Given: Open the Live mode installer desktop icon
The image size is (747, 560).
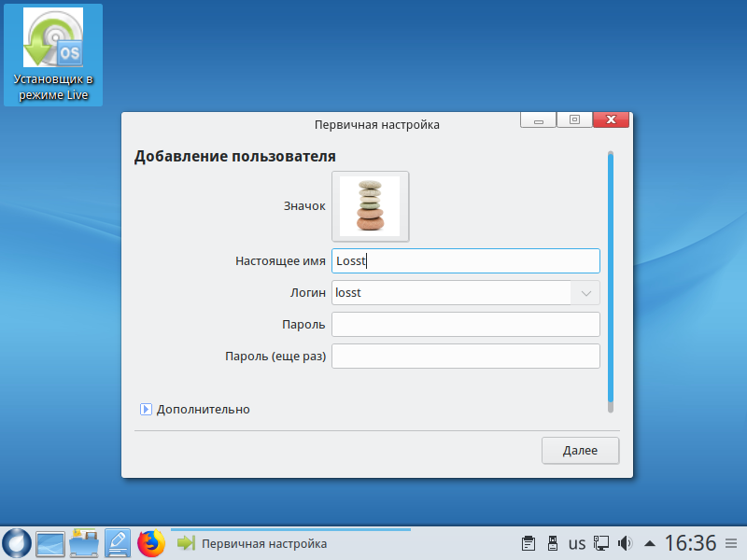Looking at the screenshot, I should [x=53, y=55].
